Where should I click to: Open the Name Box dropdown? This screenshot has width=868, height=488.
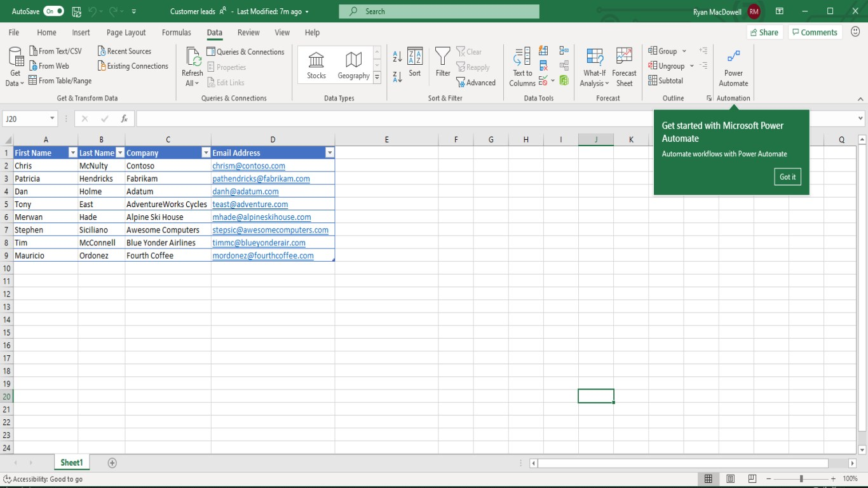click(51, 118)
